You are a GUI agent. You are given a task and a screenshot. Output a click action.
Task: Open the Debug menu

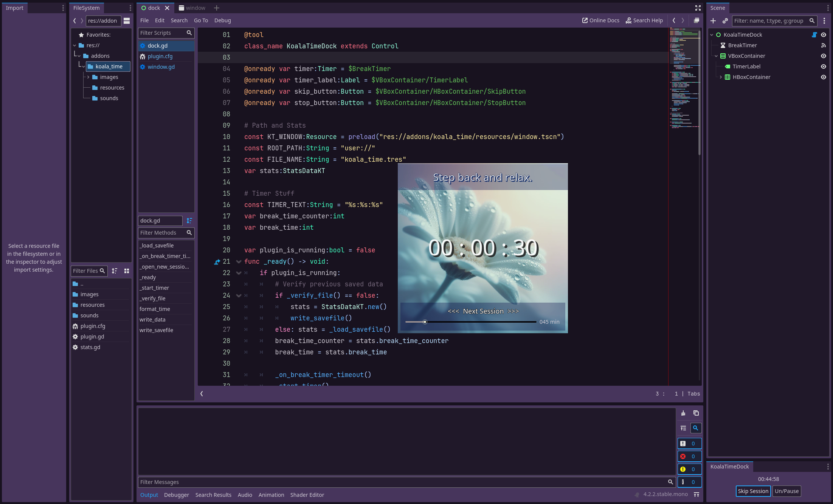222,20
